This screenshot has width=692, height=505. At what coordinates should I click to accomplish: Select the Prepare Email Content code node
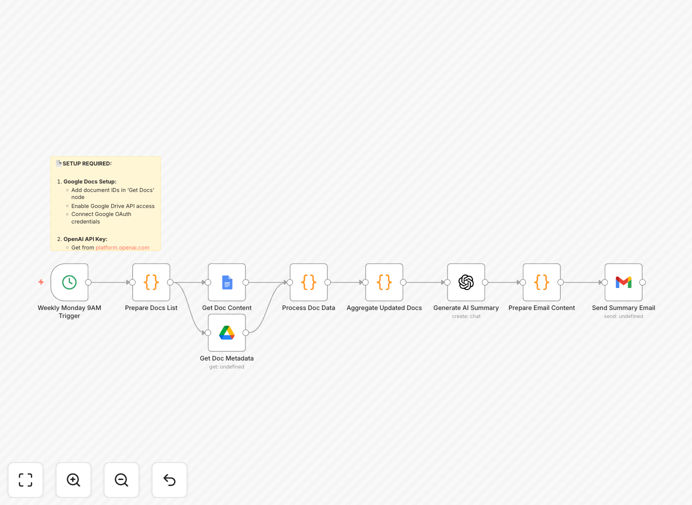coord(542,282)
